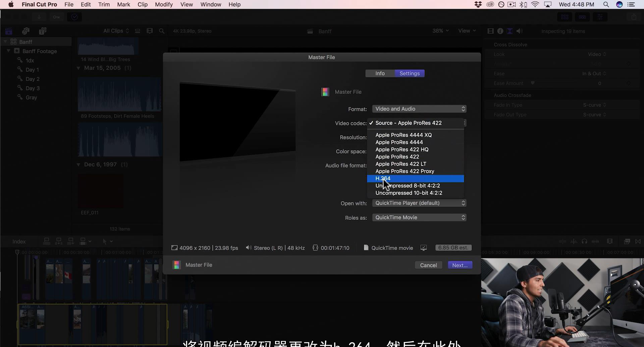Open clip appearance filmstrip options

click(150, 31)
